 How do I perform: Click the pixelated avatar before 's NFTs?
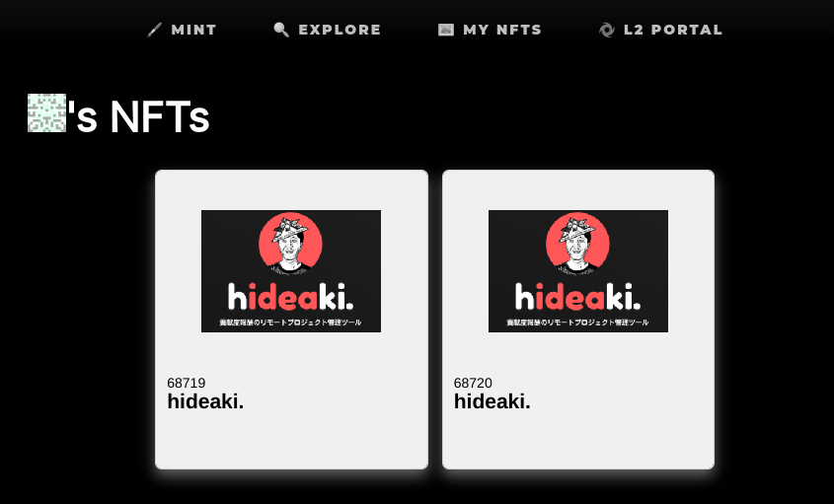(x=46, y=112)
